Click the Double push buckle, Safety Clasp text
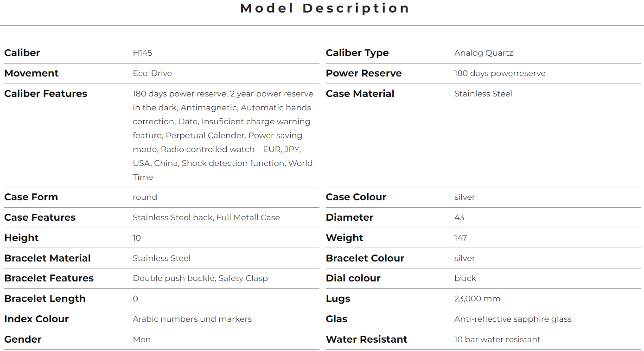Viewport: 644px width, 351px height. coord(200,278)
